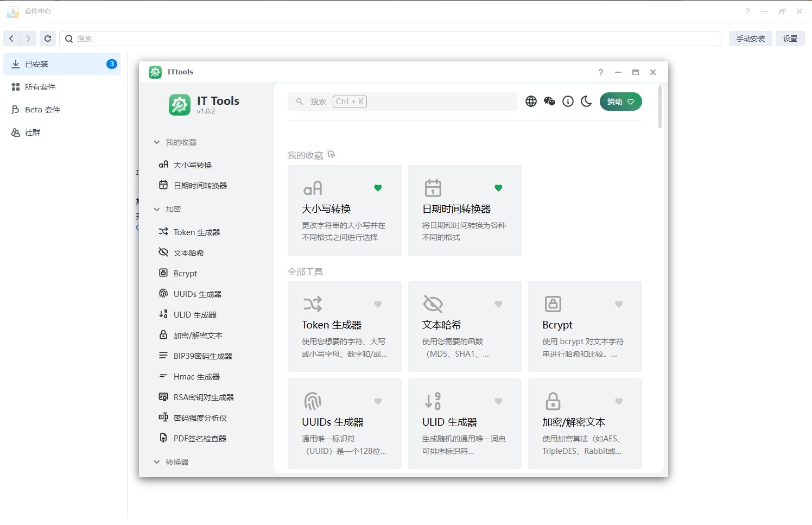The height and width of the screenshot is (525, 812).
Task: Open UUIDs 生成器 fingerprint icon card
Action: (313, 401)
